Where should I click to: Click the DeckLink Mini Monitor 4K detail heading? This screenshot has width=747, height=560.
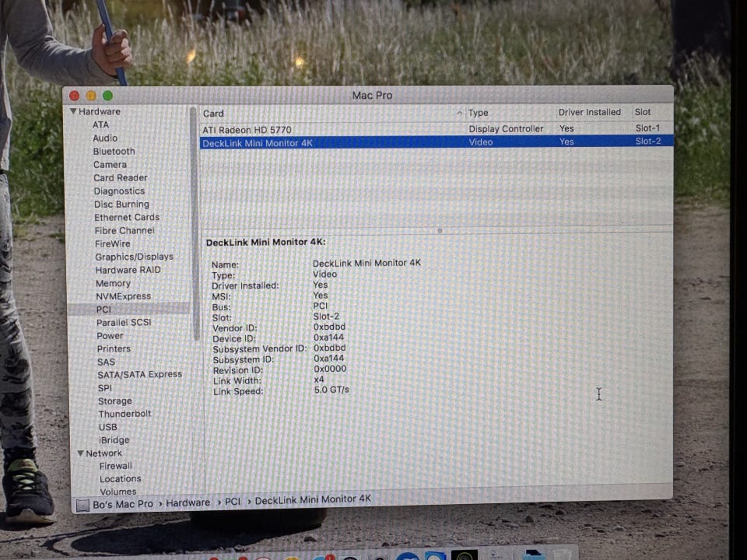pyautogui.click(x=266, y=242)
